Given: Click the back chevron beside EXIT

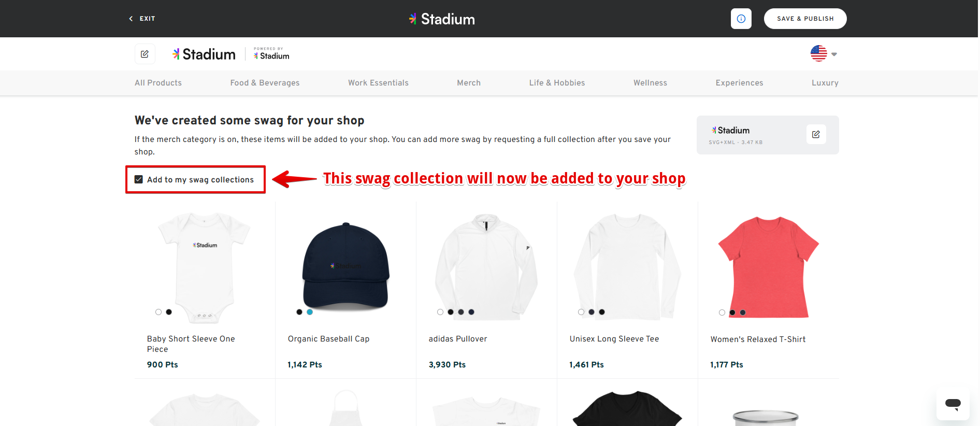Looking at the screenshot, I should pos(131,19).
